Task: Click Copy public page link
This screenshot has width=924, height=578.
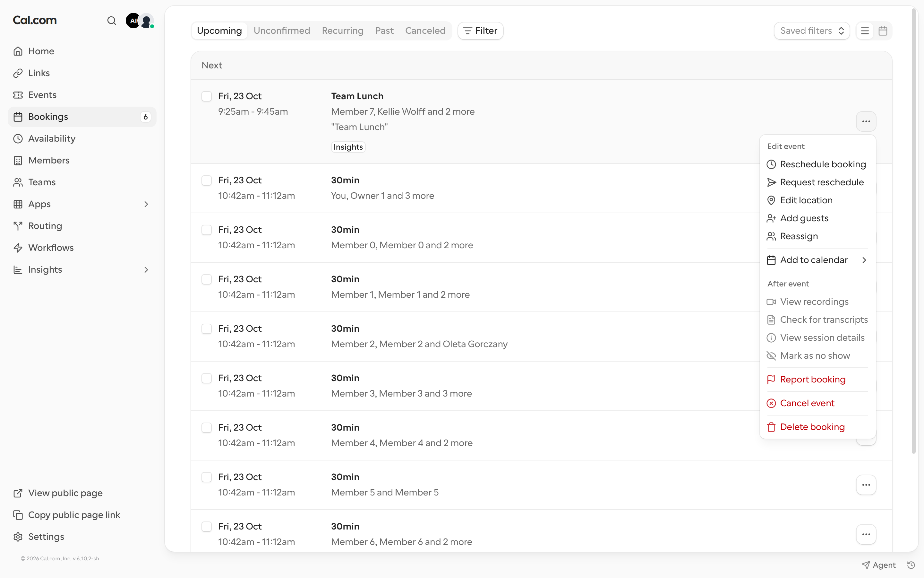Action: click(82, 515)
